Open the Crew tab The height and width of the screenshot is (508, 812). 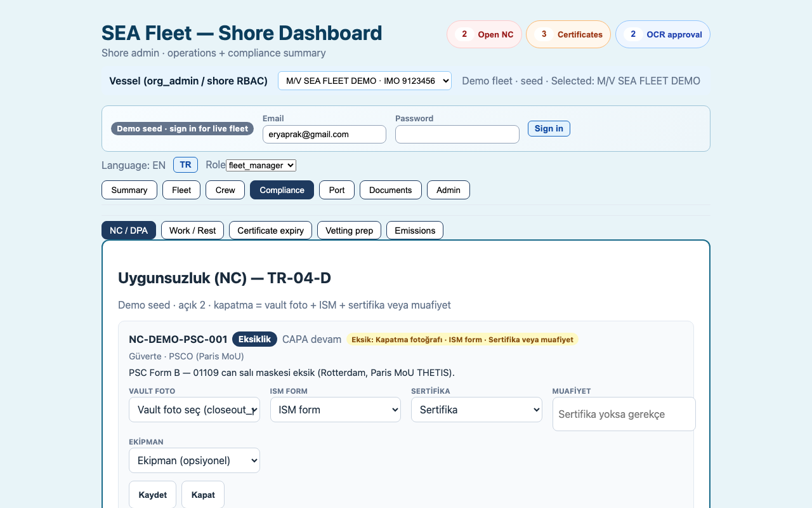pyautogui.click(x=225, y=190)
